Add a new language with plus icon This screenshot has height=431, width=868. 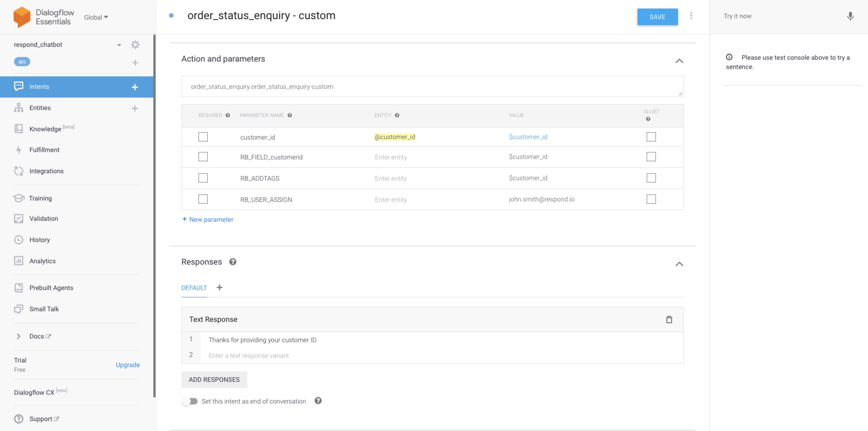pos(135,63)
